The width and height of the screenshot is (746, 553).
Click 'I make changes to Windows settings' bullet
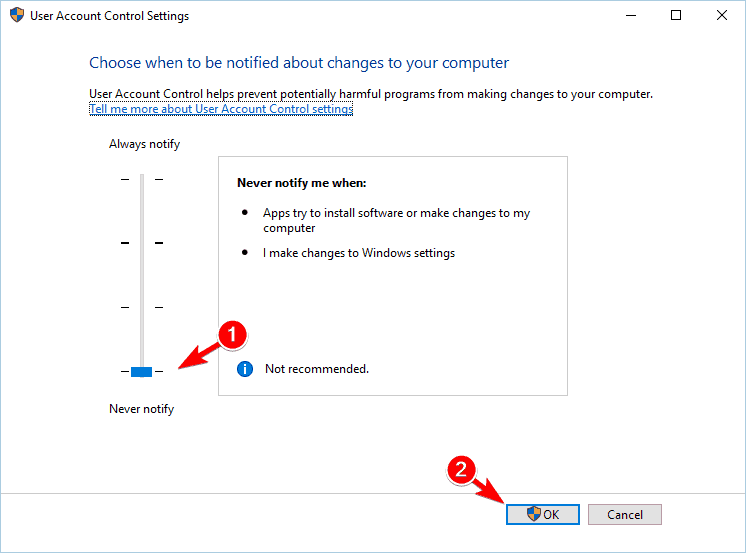pos(359,253)
